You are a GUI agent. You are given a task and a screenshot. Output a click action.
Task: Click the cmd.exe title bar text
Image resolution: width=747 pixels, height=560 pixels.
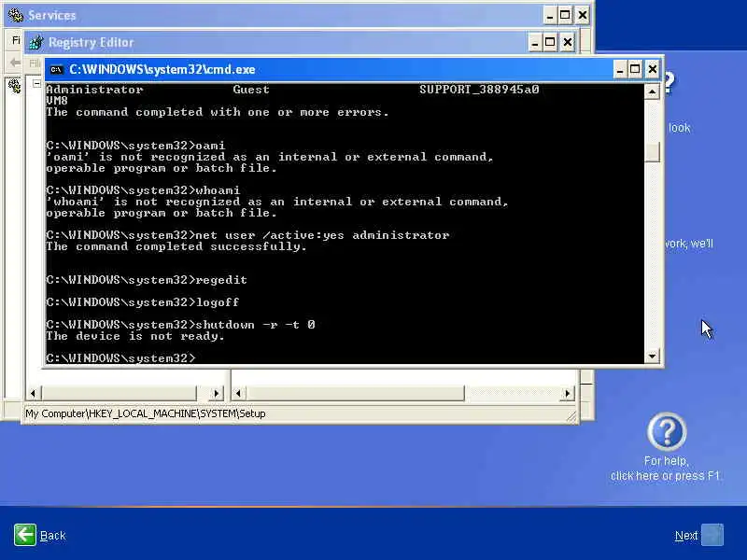pyautogui.click(x=162, y=69)
